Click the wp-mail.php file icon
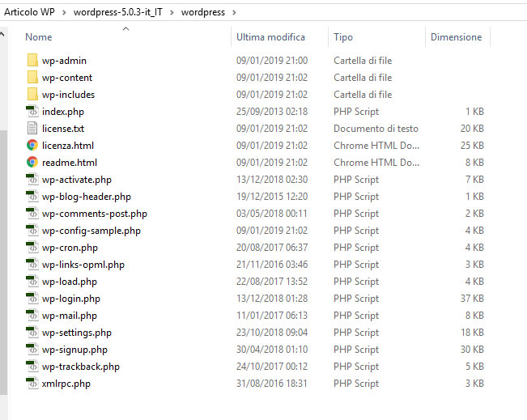Screen dimensions: 527x420 (x=32, y=316)
